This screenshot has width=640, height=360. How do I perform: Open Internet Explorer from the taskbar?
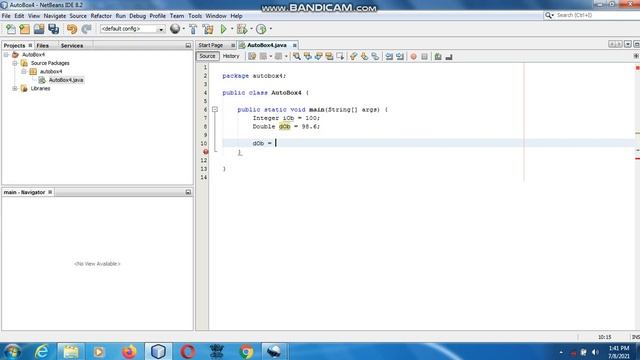point(42,351)
